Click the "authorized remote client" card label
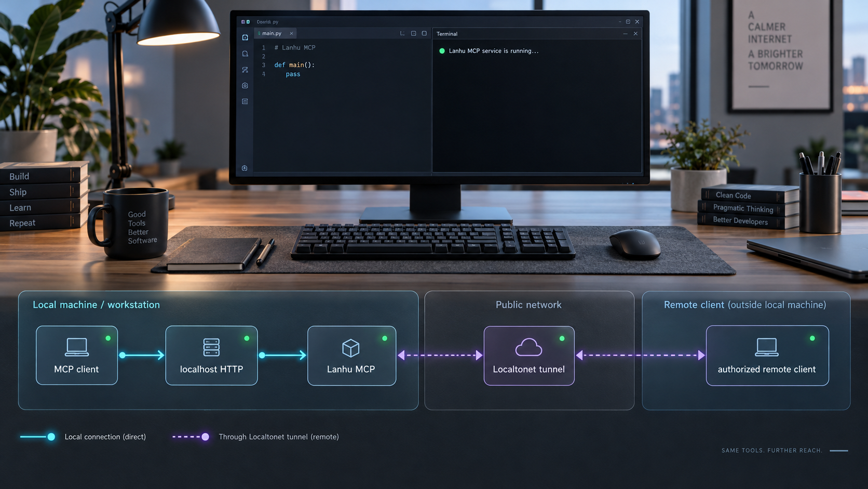Image resolution: width=868 pixels, height=489 pixels. point(767,369)
